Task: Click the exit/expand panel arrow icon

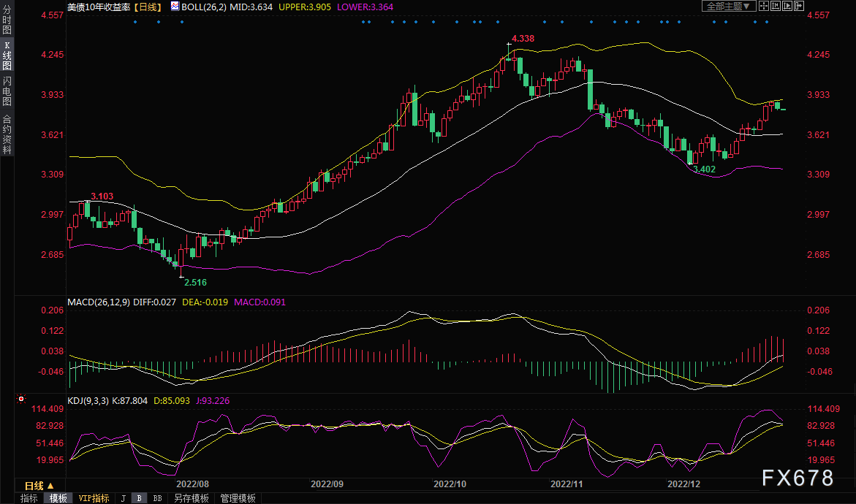Action: pyautogui.click(x=800, y=6)
